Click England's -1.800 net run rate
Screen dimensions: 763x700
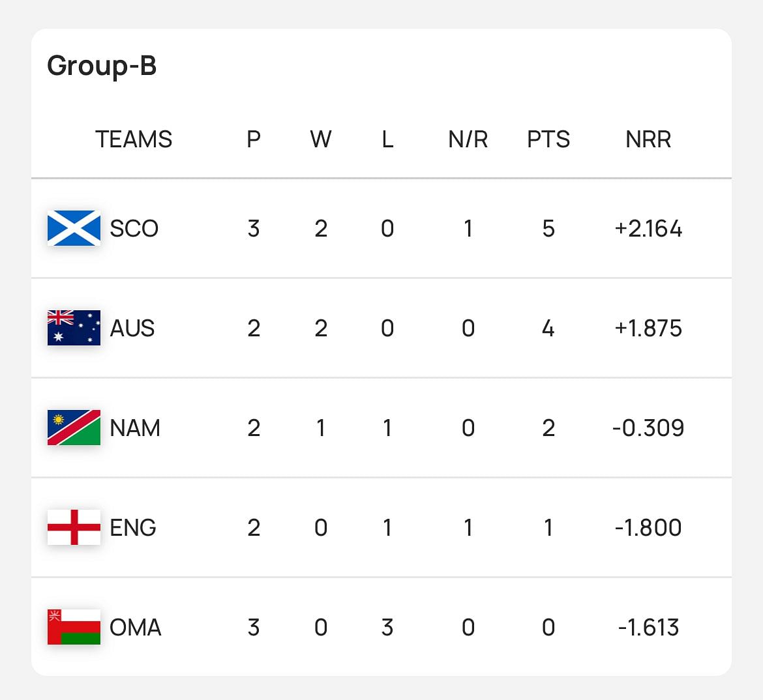pyautogui.click(x=648, y=528)
